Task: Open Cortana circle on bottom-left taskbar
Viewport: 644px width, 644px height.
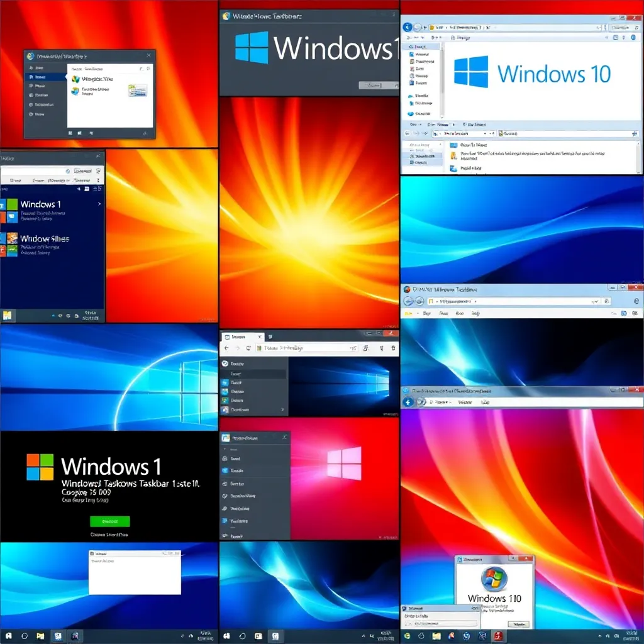Action: (x=25, y=636)
